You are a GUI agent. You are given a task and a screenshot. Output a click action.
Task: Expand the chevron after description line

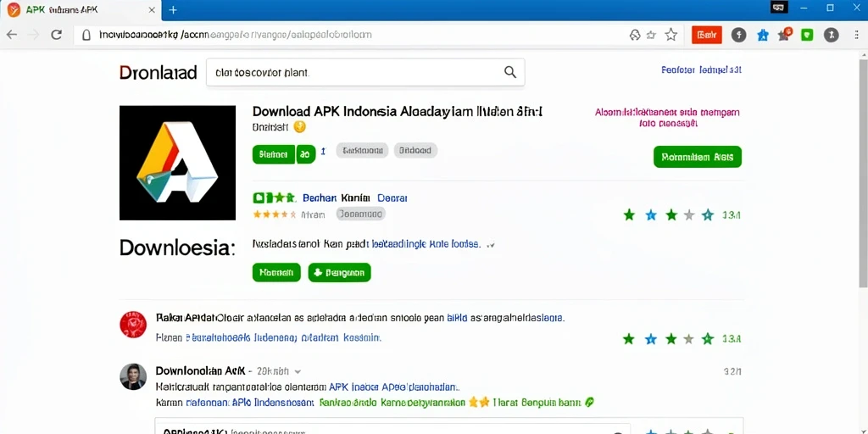490,244
